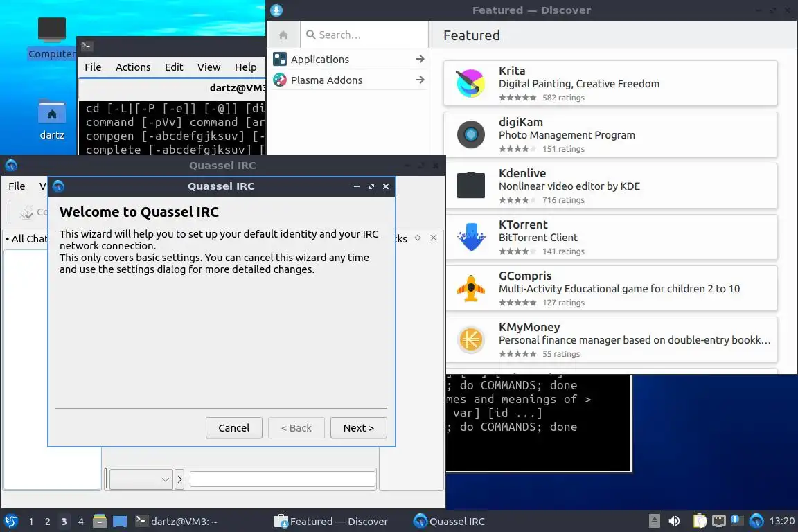
Task: Click the network monitor tray icon
Action: coord(718,521)
